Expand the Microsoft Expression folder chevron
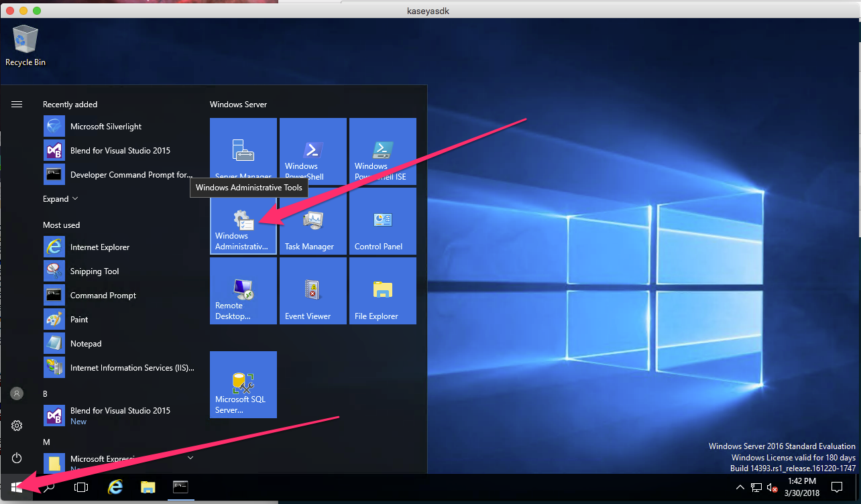 [190, 458]
